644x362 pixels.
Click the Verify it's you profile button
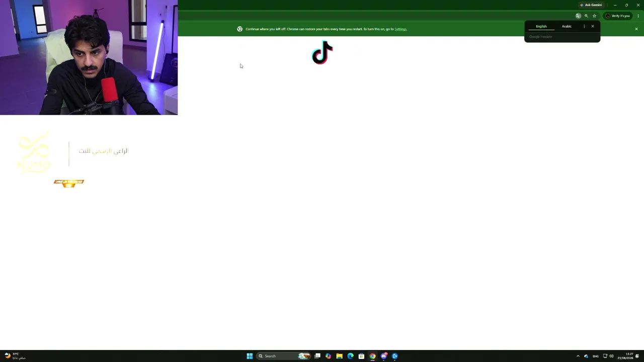(618, 16)
